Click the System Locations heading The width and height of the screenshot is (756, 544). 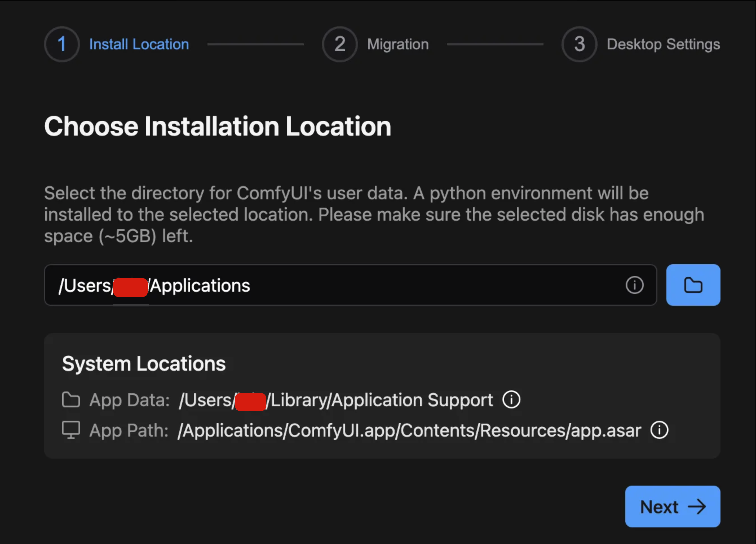[144, 363]
